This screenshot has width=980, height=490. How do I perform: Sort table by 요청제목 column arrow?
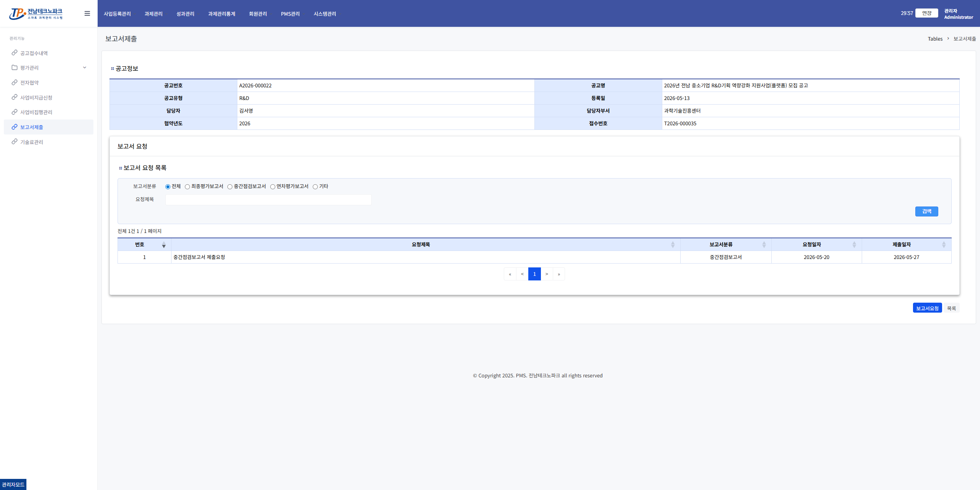673,245
